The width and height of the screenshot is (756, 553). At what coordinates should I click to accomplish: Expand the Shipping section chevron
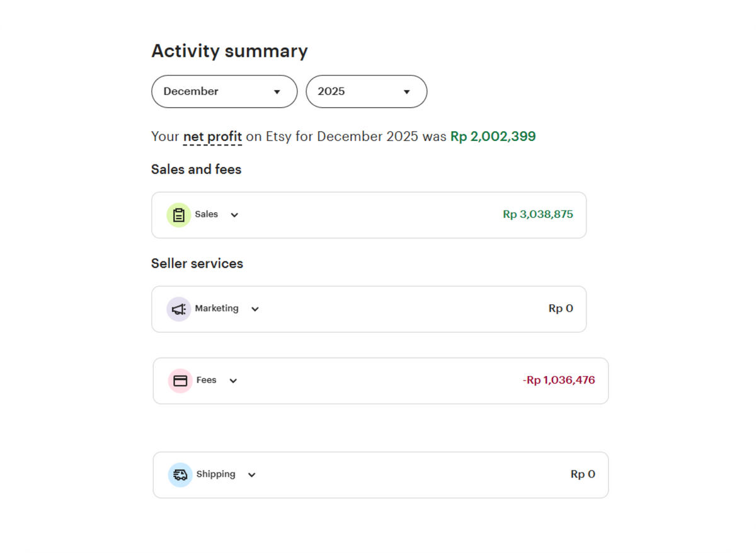point(251,475)
